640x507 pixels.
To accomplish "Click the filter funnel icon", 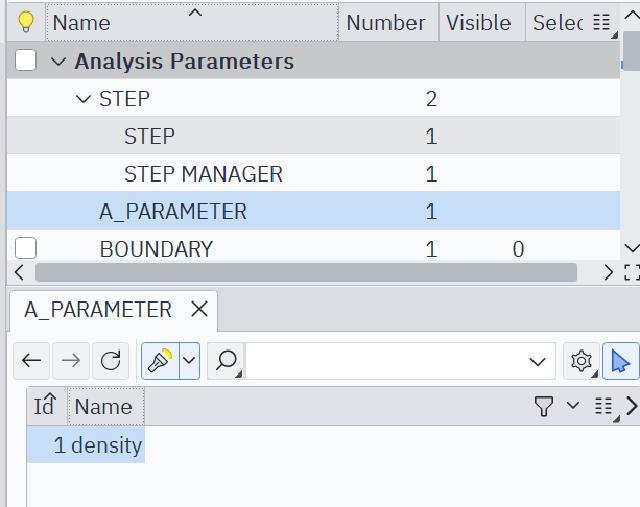I will click(544, 405).
